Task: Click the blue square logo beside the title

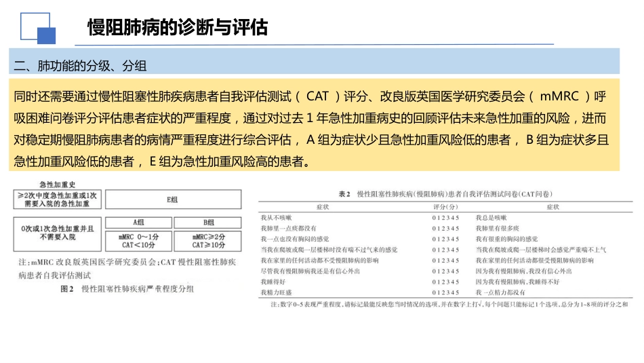Action: coord(38,28)
